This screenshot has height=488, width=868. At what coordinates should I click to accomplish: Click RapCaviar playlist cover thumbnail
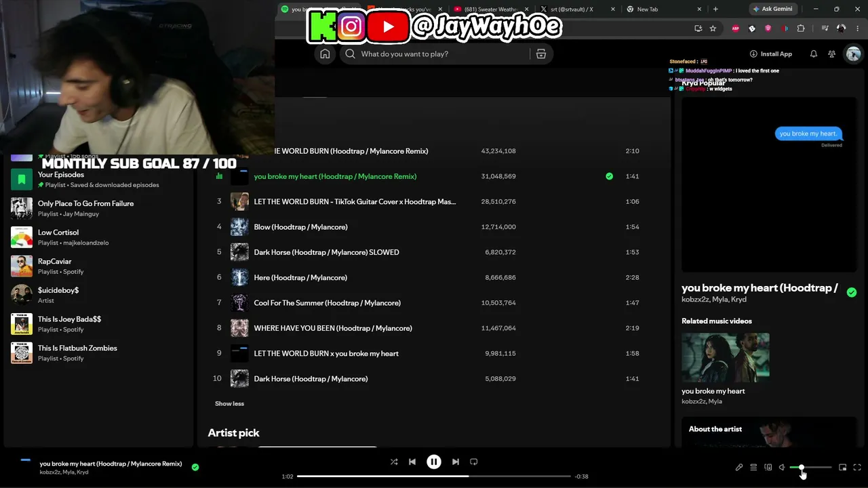coord(22,266)
